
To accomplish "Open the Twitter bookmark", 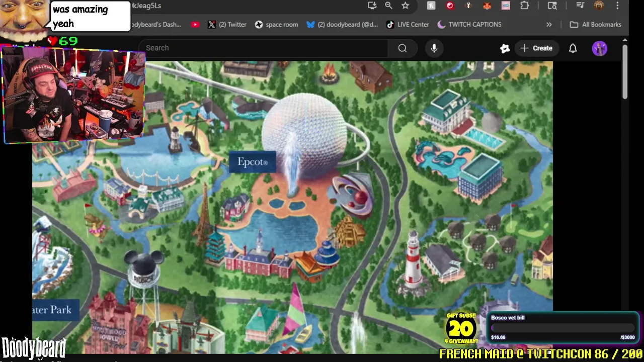I will tap(227, 24).
